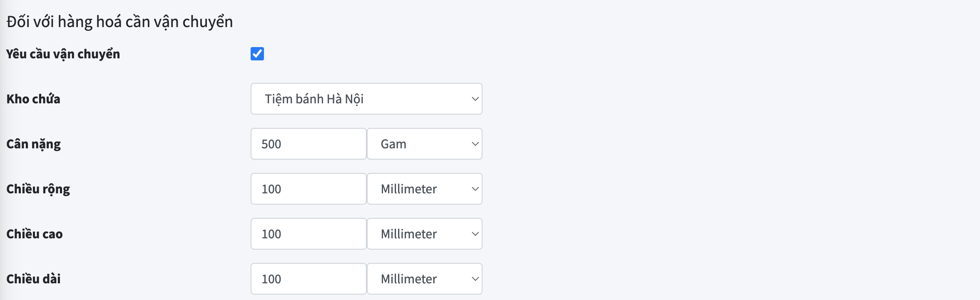Click the Chiều dài label
The width and height of the screenshot is (980, 300).
coord(33,279)
